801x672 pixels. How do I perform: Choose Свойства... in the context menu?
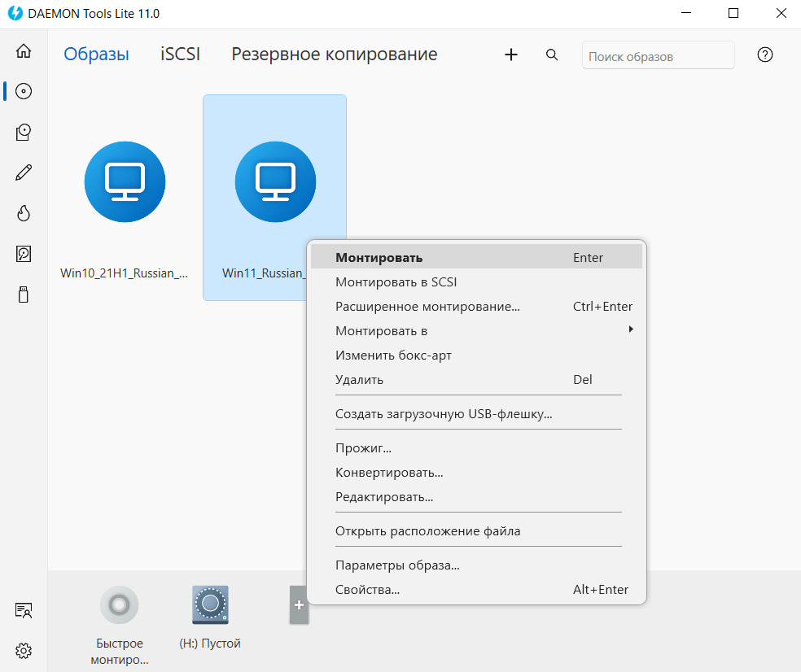(476, 590)
